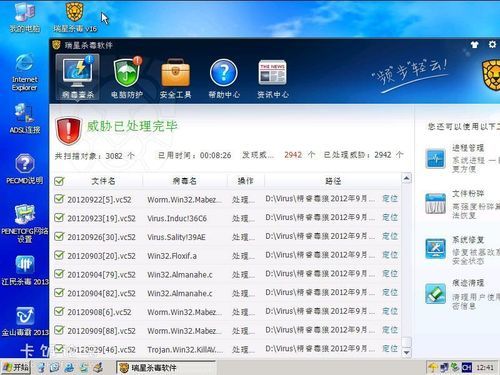This screenshot has height=375, width=500.
Task: Launch Internet Explorer desktop icon
Action: [25, 72]
